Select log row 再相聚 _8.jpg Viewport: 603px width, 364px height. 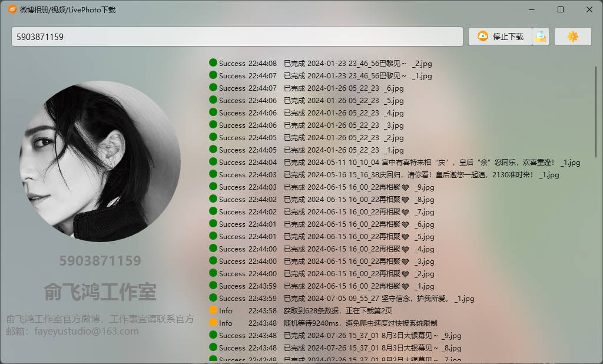tap(322, 199)
